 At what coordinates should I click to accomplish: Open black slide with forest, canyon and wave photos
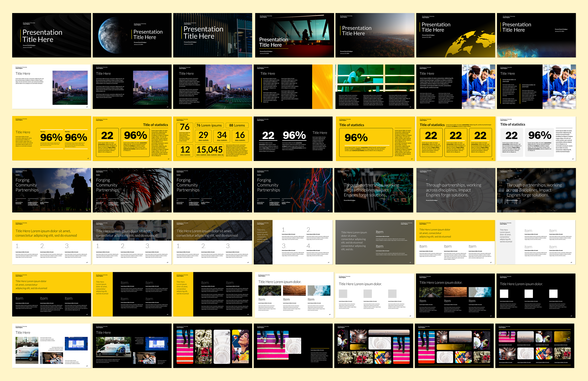(x=456, y=296)
